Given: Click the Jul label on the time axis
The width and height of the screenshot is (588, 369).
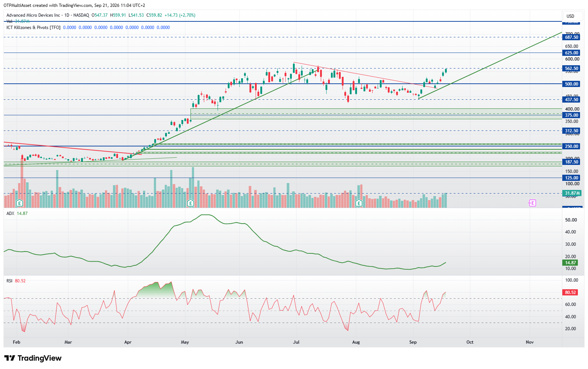Looking at the screenshot, I should click(296, 342).
